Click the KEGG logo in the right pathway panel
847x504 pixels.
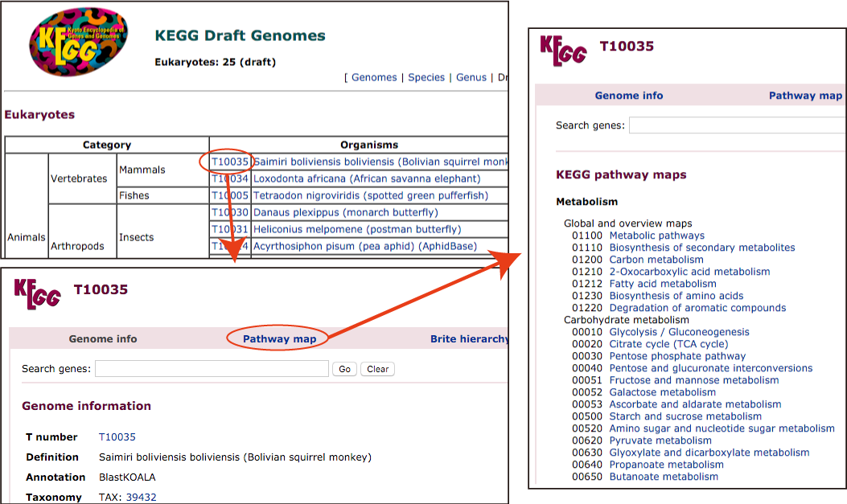563,51
